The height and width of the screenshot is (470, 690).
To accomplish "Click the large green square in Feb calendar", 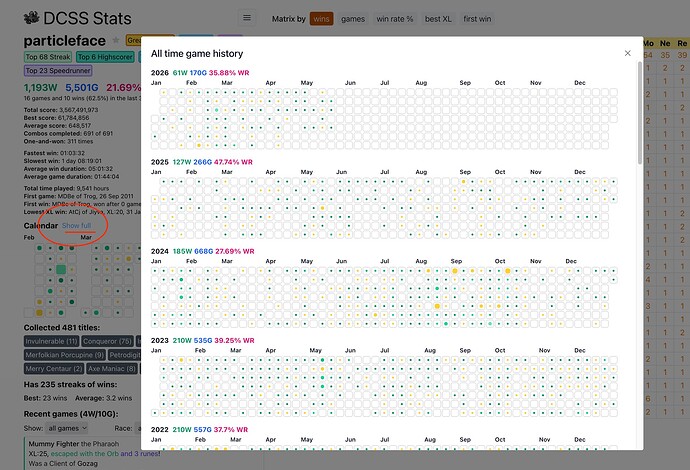I will tap(61, 269).
